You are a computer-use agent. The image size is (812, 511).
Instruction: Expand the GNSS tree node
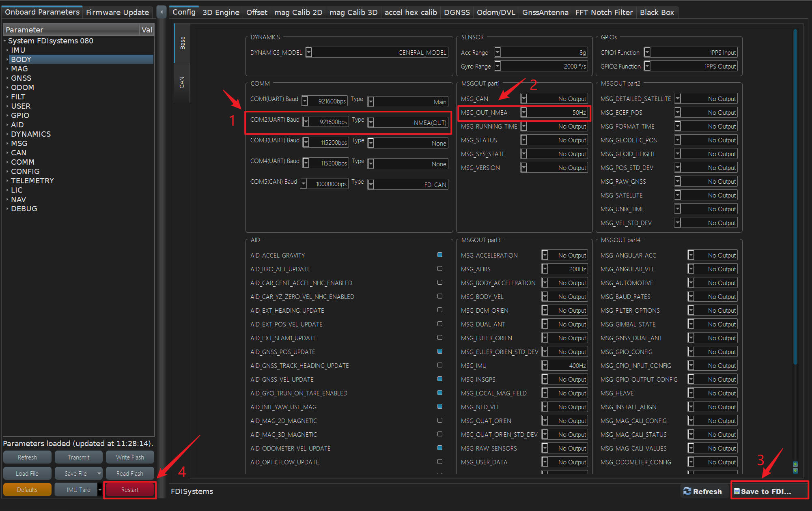pos(7,78)
